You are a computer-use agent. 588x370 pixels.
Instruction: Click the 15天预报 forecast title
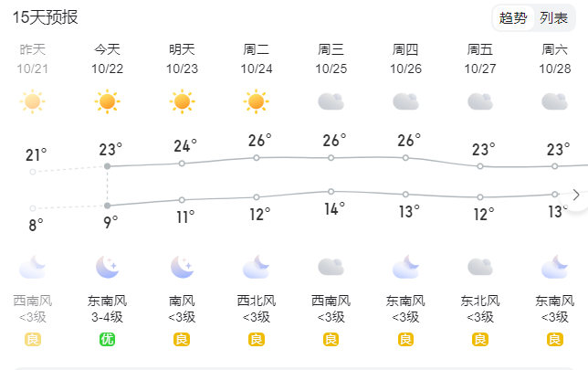(45, 17)
